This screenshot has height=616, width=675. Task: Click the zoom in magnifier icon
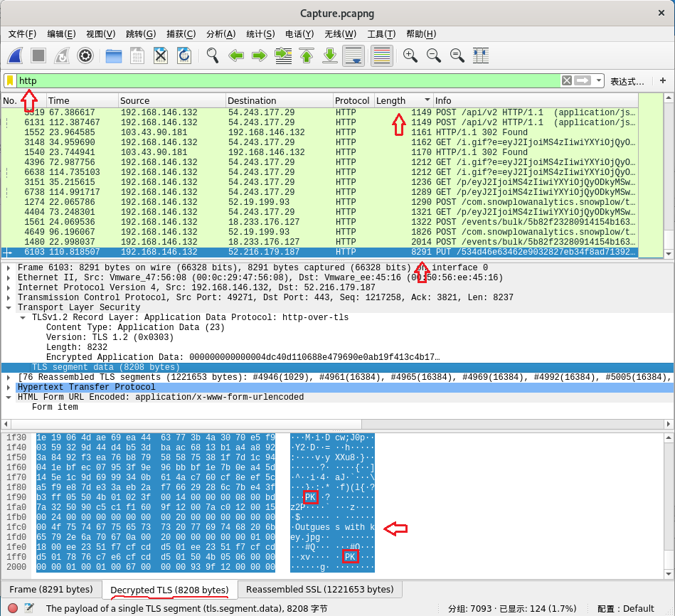(x=410, y=55)
